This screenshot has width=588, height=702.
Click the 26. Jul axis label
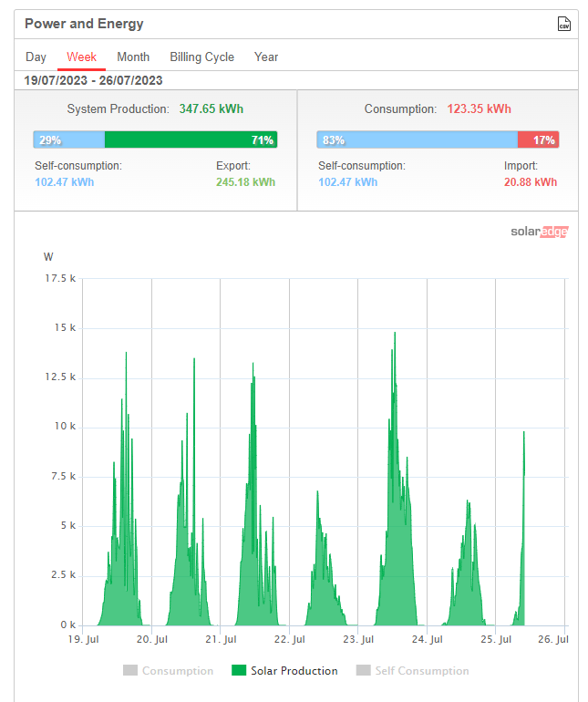[x=553, y=639]
